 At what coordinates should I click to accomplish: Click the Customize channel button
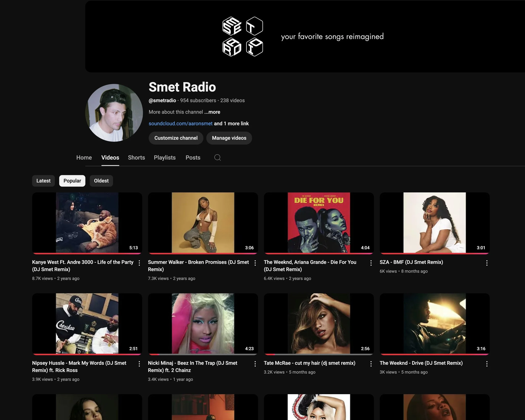[176, 138]
